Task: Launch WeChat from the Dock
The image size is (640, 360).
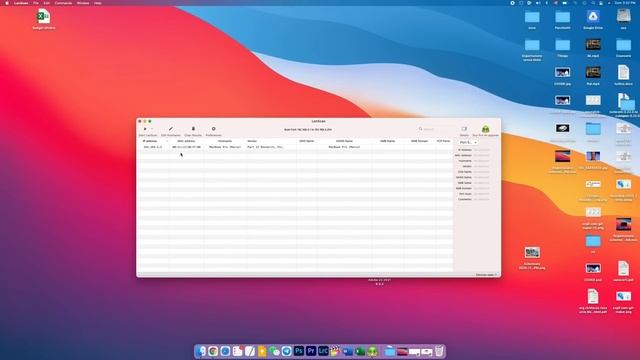Action: tap(274, 351)
